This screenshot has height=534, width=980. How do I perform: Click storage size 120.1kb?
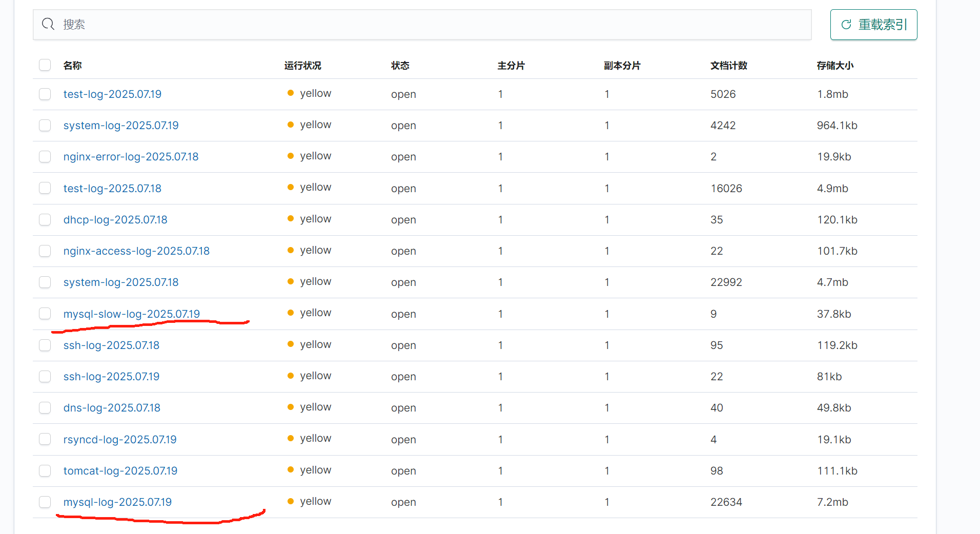click(837, 220)
